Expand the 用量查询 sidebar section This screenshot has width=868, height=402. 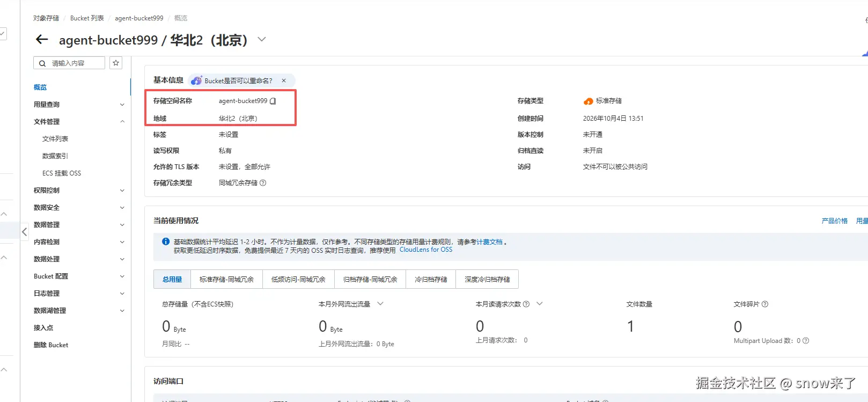click(x=122, y=105)
